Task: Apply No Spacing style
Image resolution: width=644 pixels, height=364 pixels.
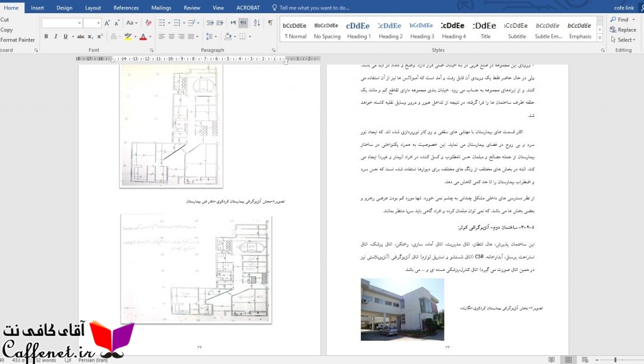Action: pyautogui.click(x=327, y=30)
